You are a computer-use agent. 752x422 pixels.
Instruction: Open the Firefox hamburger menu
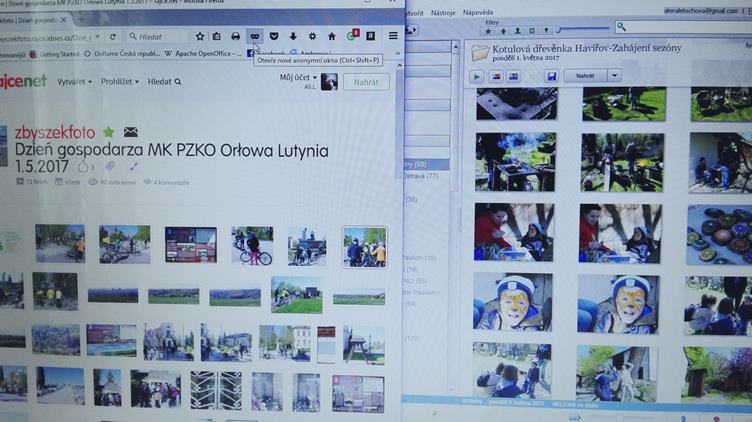pyautogui.click(x=393, y=36)
